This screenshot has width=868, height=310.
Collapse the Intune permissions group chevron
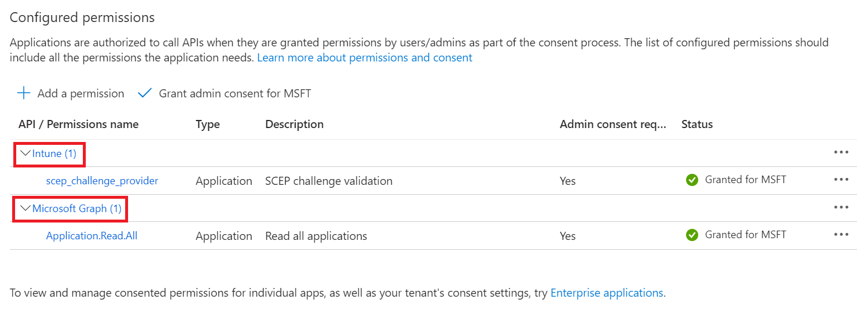[25, 154]
